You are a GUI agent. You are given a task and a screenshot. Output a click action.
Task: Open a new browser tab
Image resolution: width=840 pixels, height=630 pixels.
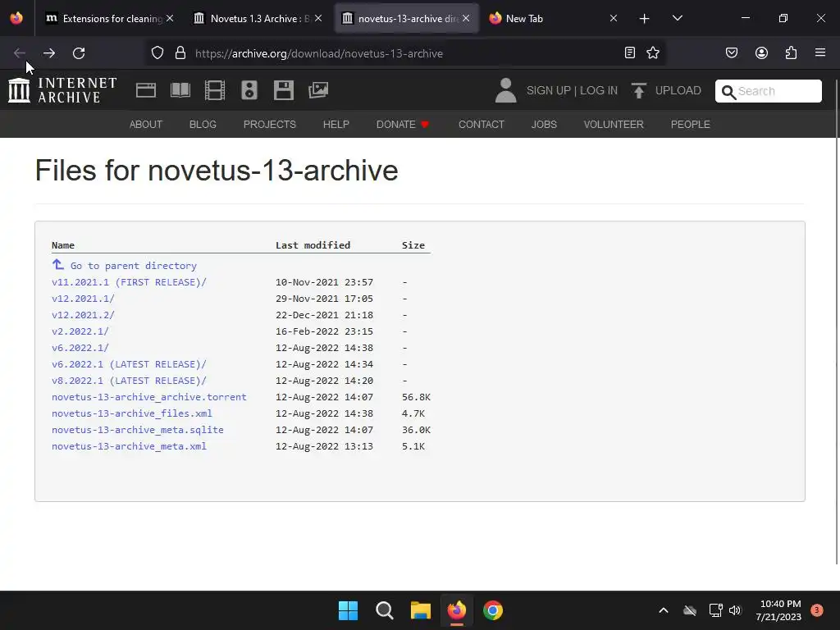coord(645,19)
